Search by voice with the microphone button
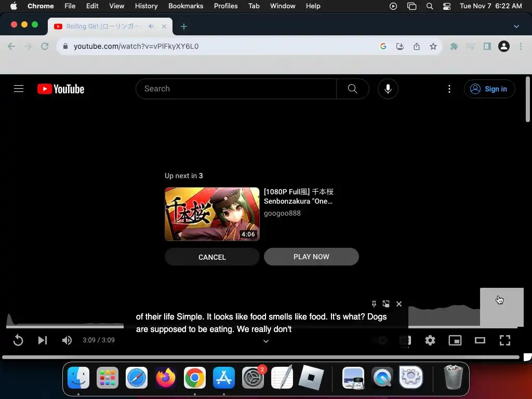Image resolution: width=532 pixels, height=399 pixels. click(x=388, y=89)
